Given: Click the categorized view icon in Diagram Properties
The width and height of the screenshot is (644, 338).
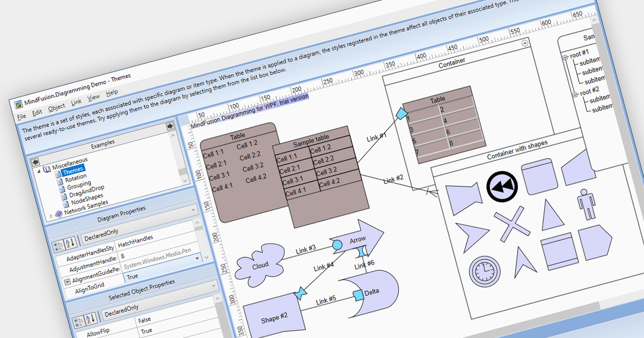Looking at the screenshot, I should pos(58,246).
